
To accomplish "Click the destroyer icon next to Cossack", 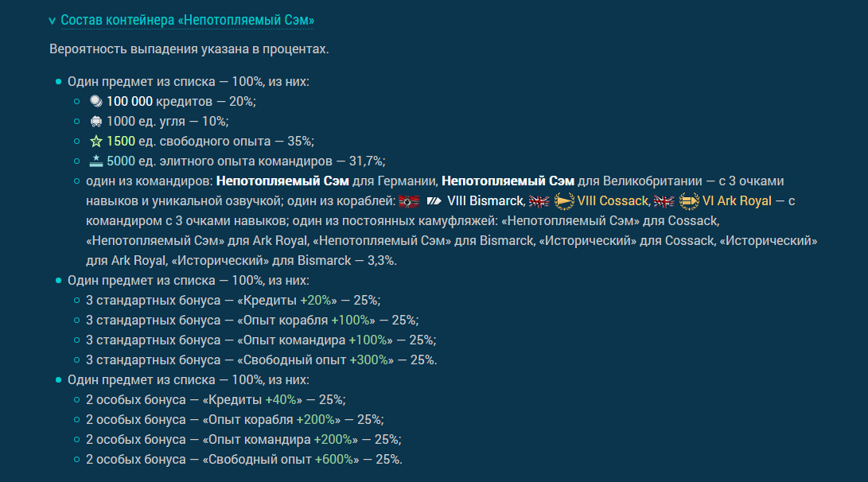I will tap(564, 201).
